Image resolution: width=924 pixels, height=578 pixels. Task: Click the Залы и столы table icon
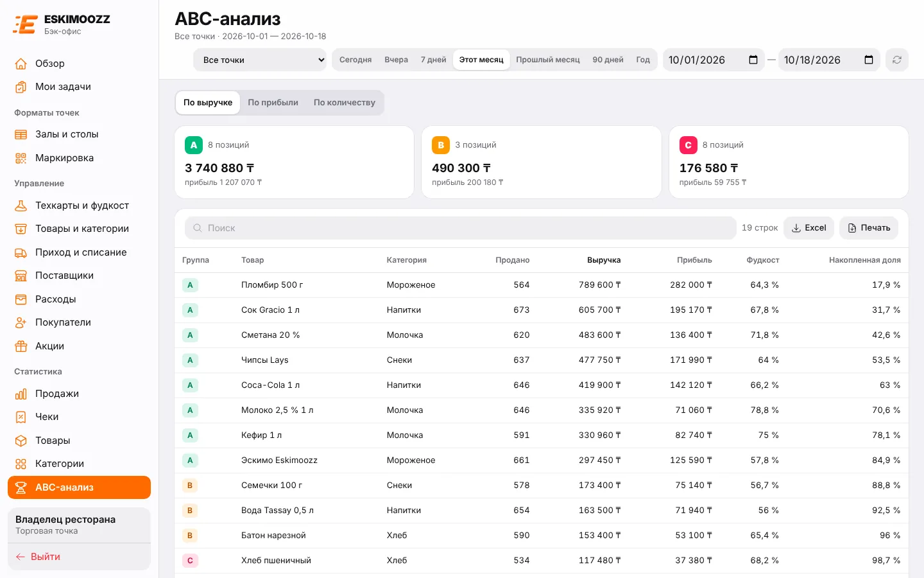[x=21, y=134]
